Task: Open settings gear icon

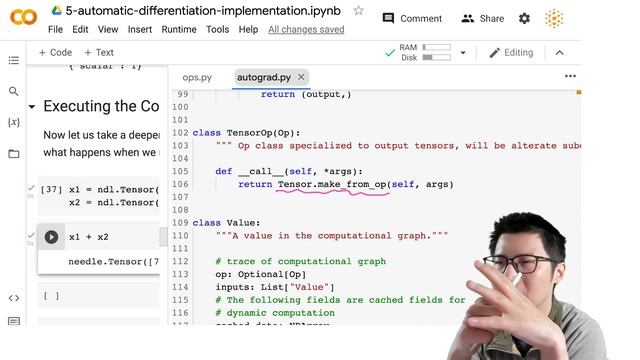Action: click(x=524, y=18)
